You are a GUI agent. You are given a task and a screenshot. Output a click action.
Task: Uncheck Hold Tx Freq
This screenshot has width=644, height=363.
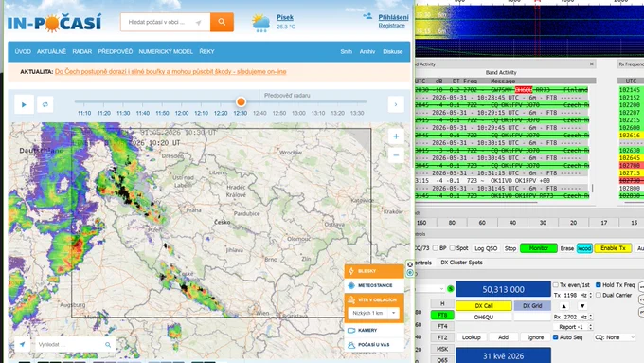coord(599,285)
